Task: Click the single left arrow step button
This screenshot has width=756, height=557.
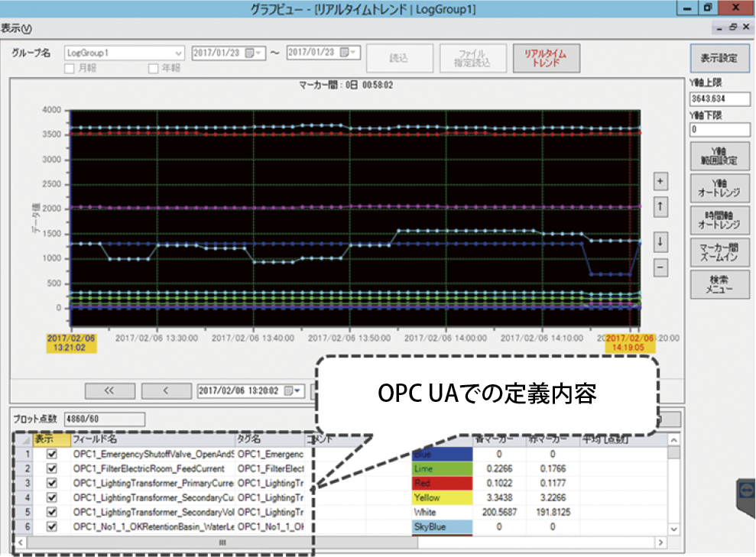Action: 166,390
